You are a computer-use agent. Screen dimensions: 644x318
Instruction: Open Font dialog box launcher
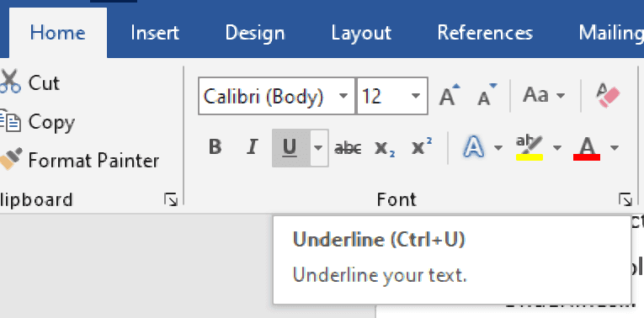click(x=625, y=200)
